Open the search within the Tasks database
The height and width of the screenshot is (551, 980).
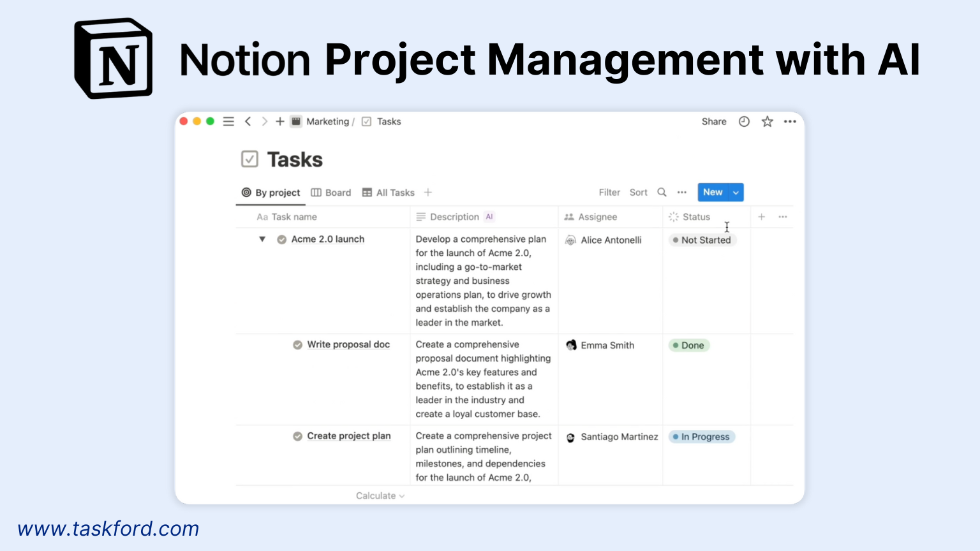662,192
